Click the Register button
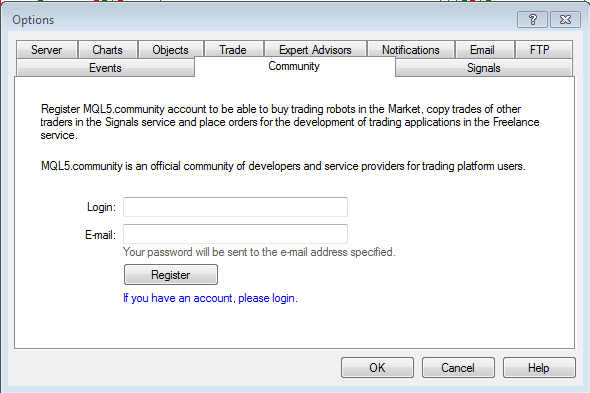This screenshot has height=393, width=590. [171, 275]
